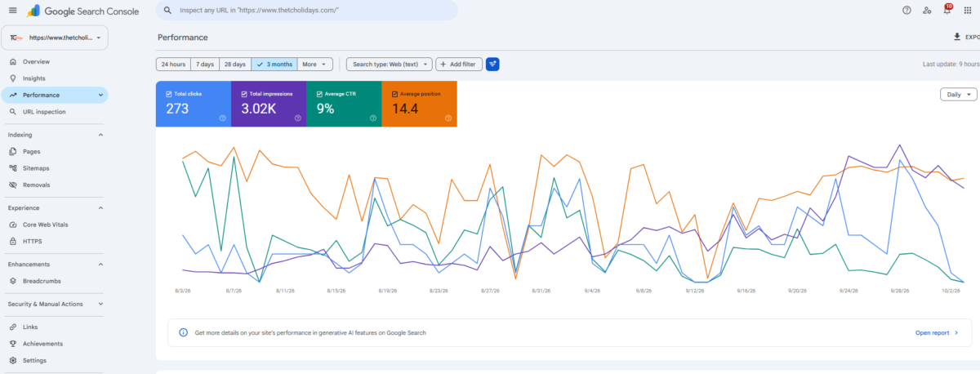Click the Total clicks blue metric card

pyautogui.click(x=194, y=104)
